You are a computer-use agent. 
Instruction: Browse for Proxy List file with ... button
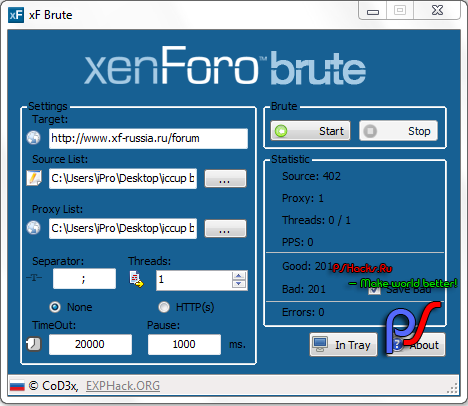(x=225, y=229)
